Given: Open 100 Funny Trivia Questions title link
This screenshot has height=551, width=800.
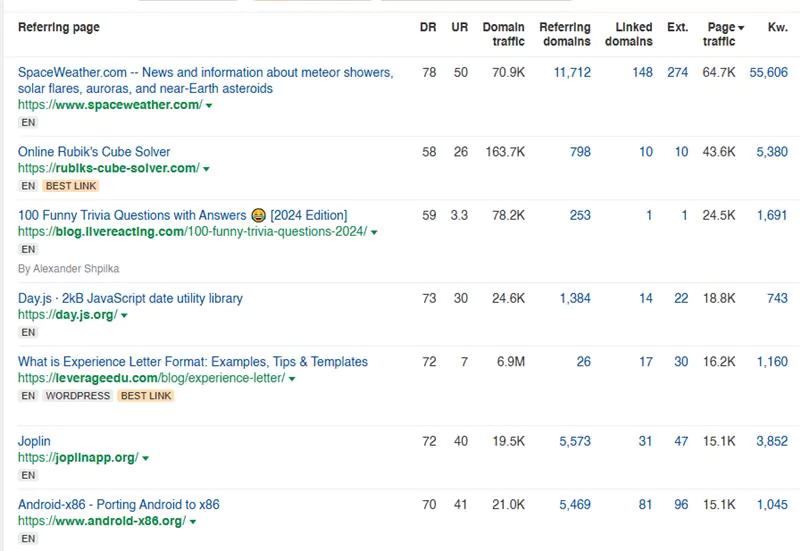Looking at the screenshot, I should (x=183, y=215).
